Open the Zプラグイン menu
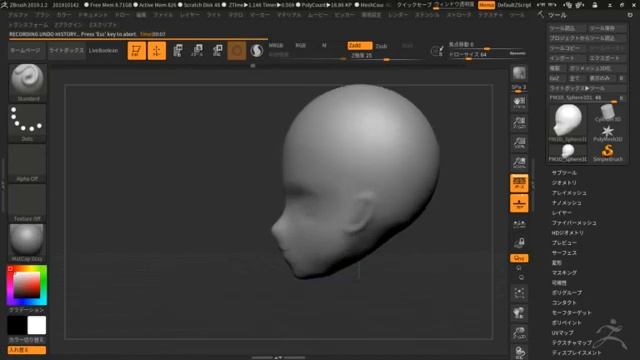 click(68, 25)
